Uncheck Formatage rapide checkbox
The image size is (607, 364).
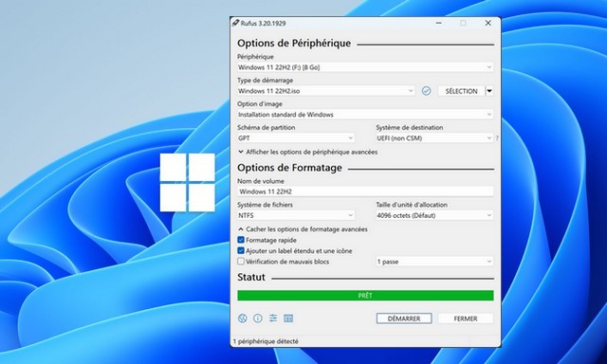tap(241, 240)
